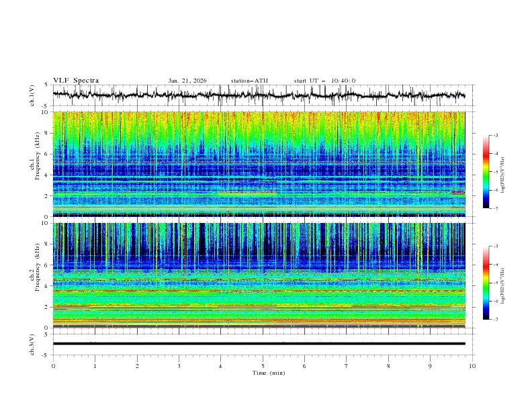The width and height of the screenshot is (532, 411).
Task: Select the "ch.2 Frequency (kHz)" axis label
Action: 35,267
